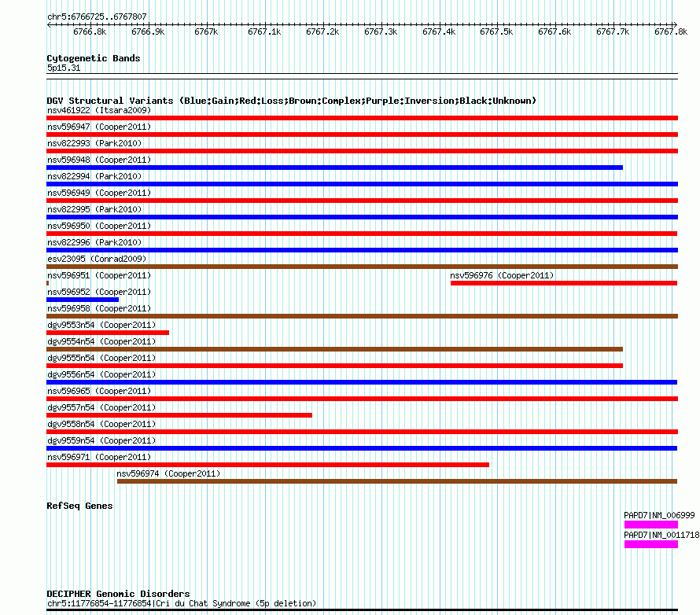This screenshot has height=615, width=700.
Task: Click the red bar under nsv596976
Action: coord(564,283)
